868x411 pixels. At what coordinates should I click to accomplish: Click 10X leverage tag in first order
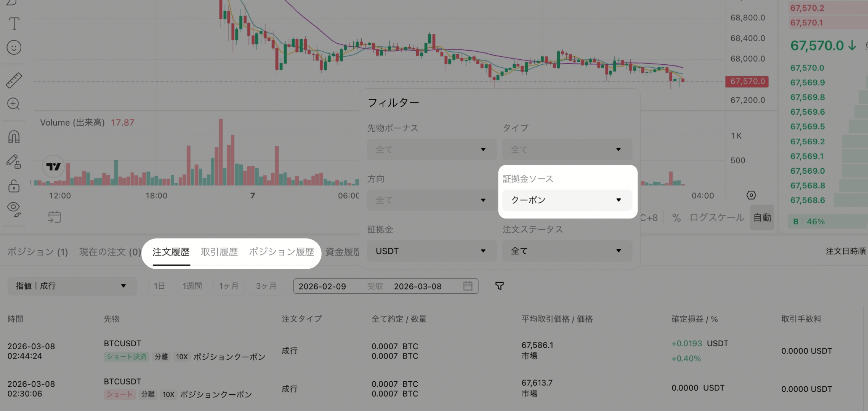[182, 357]
